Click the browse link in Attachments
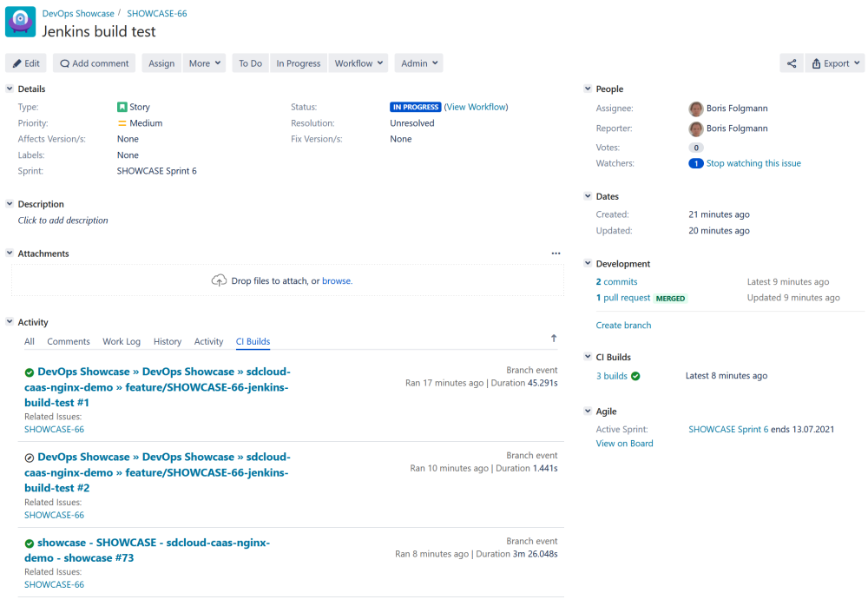868x606 pixels. tap(337, 280)
